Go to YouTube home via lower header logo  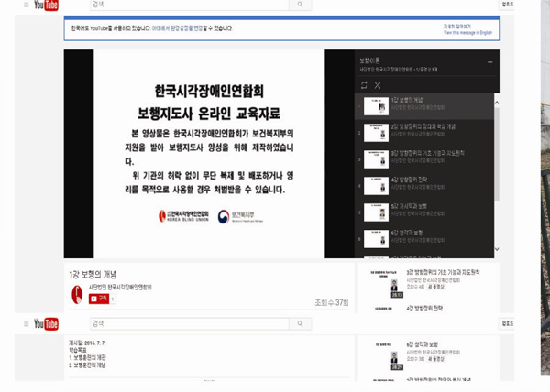(46, 323)
